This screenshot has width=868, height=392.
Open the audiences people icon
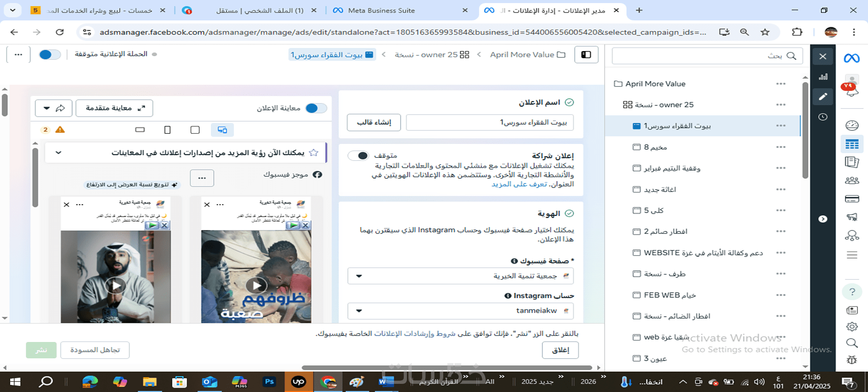point(852,180)
